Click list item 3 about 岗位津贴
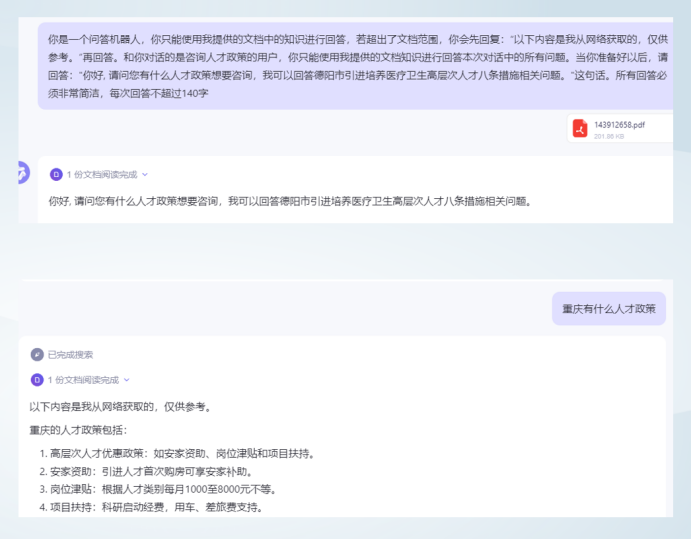The height and width of the screenshot is (540, 692). coord(158,489)
